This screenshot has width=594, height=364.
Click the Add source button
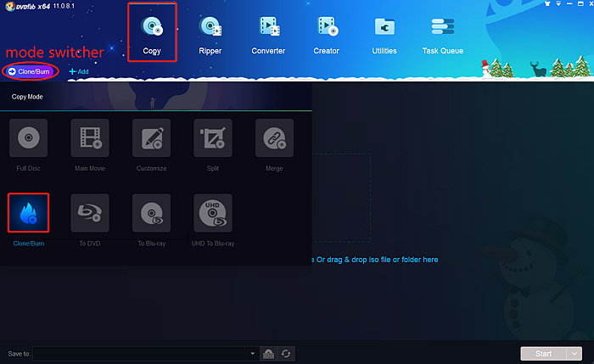tap(79, 71)
